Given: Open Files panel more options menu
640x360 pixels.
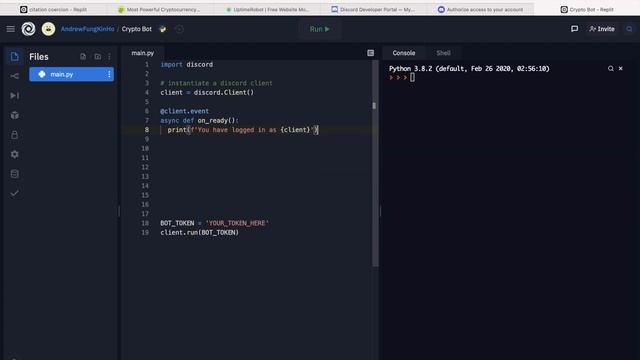Looking at the screenshot, I should 109,56.
